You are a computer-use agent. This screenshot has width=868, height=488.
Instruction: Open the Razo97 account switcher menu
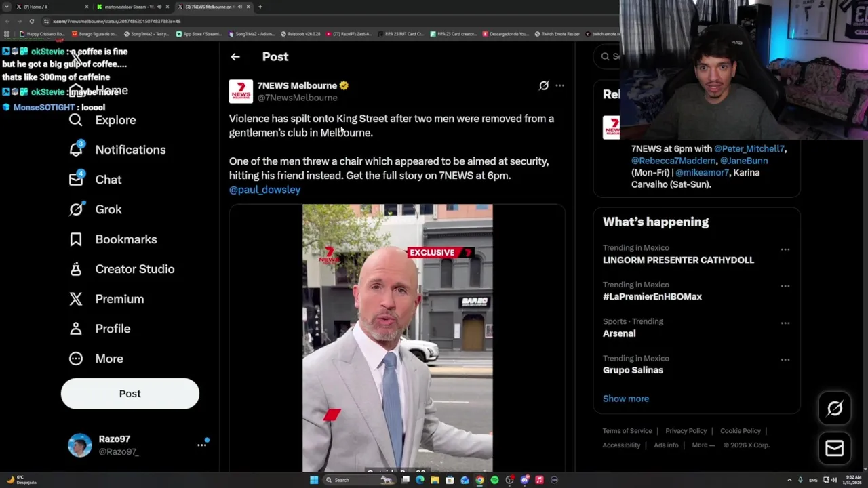pyautogui.click(x=202, y=445)
